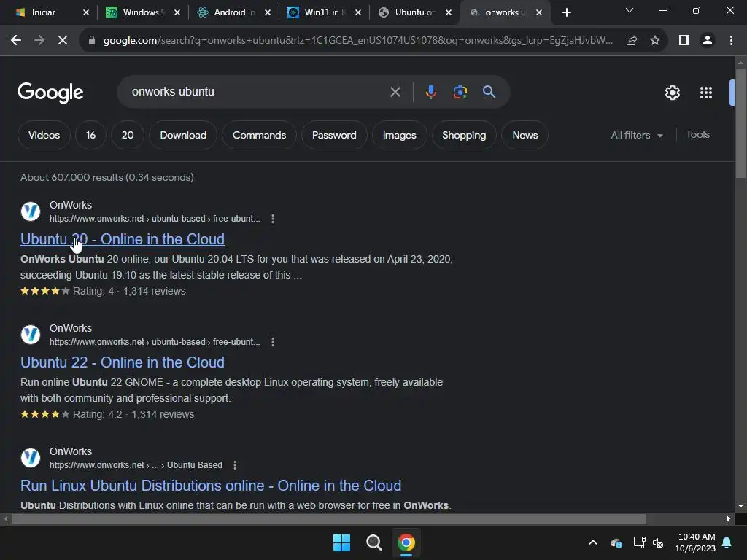The image size is (747, 560).
Task: Open more options for Ubuntu Based result
Action: (x=235, y=465)
